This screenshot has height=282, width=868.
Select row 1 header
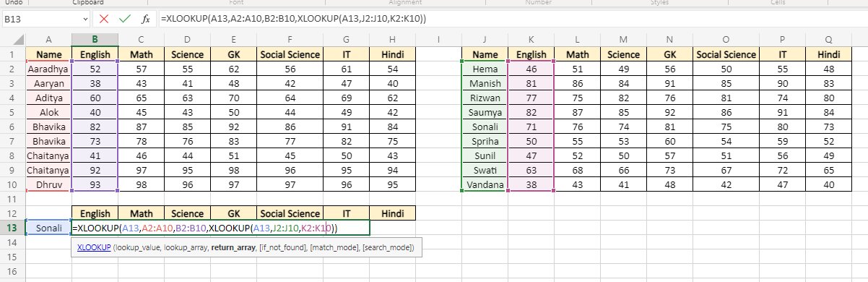coord(12,54)
